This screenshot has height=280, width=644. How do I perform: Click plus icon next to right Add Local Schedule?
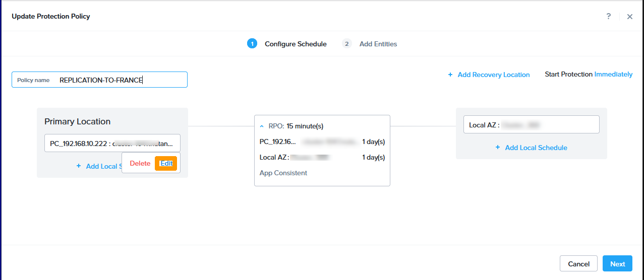click(x=498, y=148)
